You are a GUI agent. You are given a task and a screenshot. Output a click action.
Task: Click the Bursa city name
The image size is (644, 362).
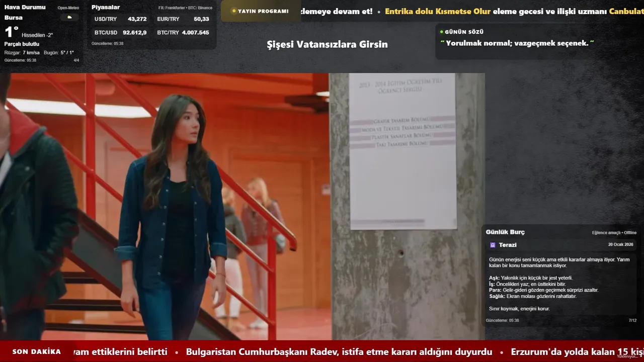click(x=14, y=18)
